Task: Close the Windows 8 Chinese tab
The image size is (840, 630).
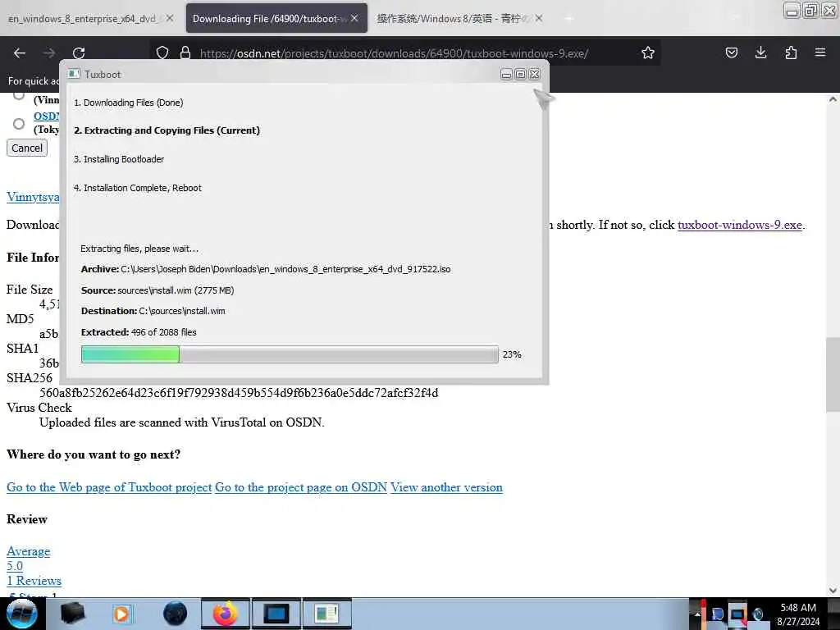Action: 539,18
